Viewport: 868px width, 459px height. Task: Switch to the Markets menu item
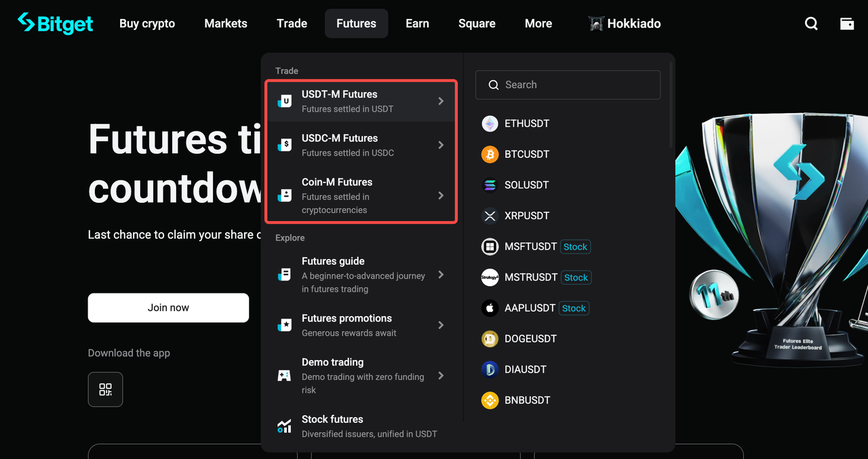tap(225, 23)
